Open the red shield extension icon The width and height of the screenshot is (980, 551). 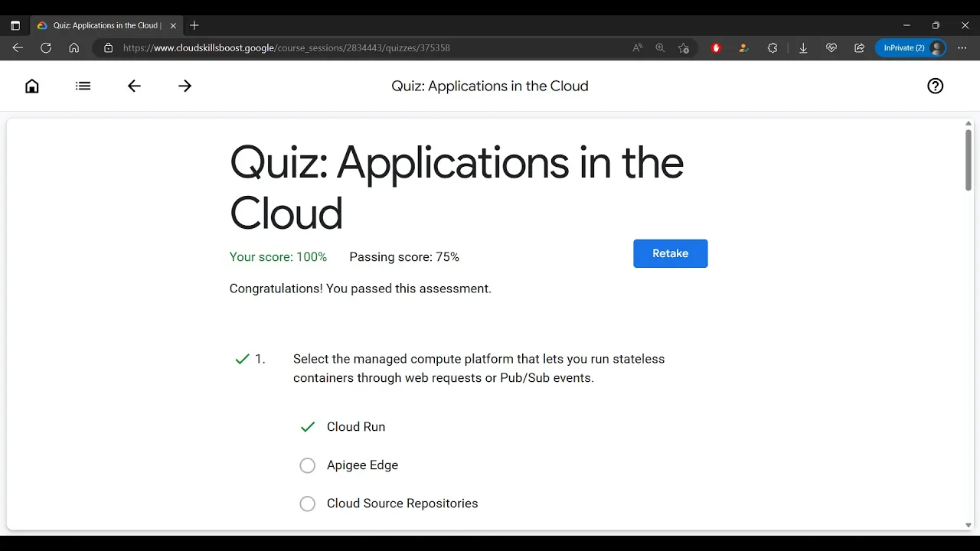[x=716, y=47]
